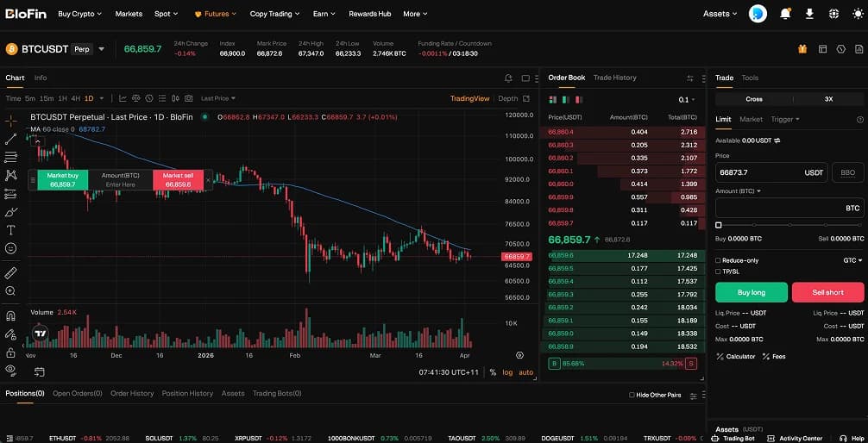868x443 pixels.
Task: Switch to the Trade History tab
Action: [614, 78]
